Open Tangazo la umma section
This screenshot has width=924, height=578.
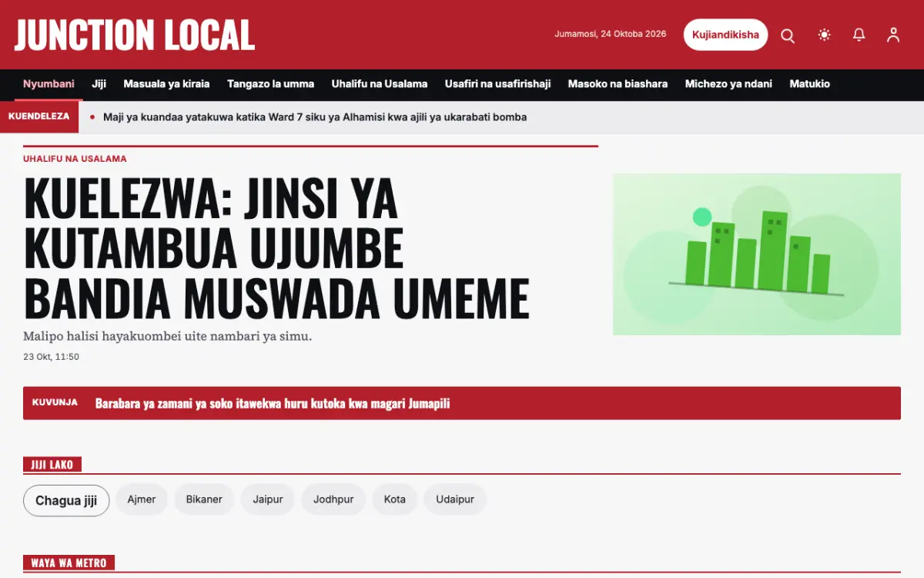click(270, 84)
